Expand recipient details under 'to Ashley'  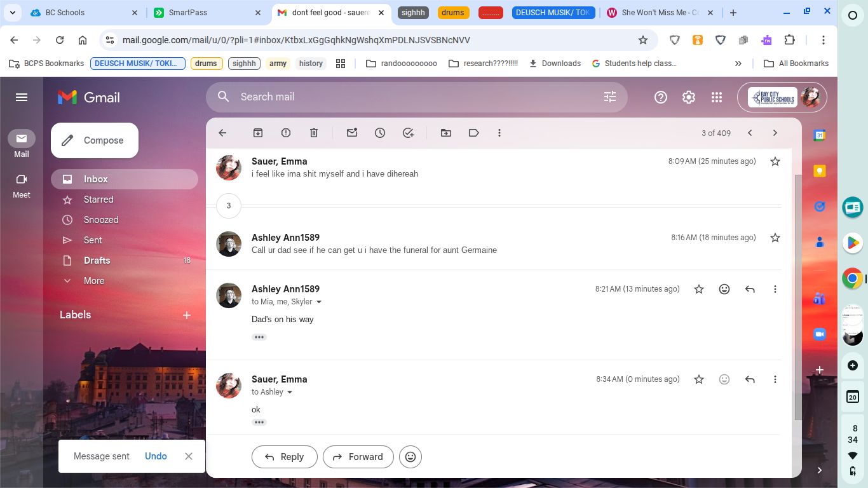point(290,392)
